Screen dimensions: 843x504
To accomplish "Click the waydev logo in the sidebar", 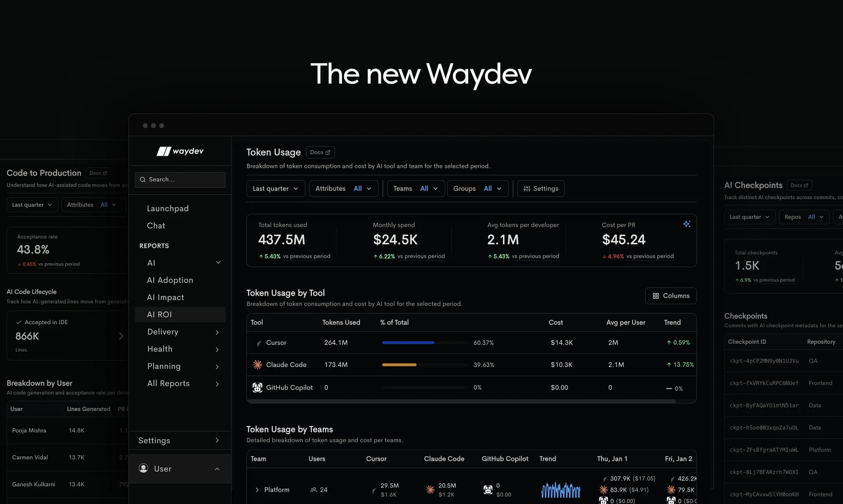I will tap(180, 151).
